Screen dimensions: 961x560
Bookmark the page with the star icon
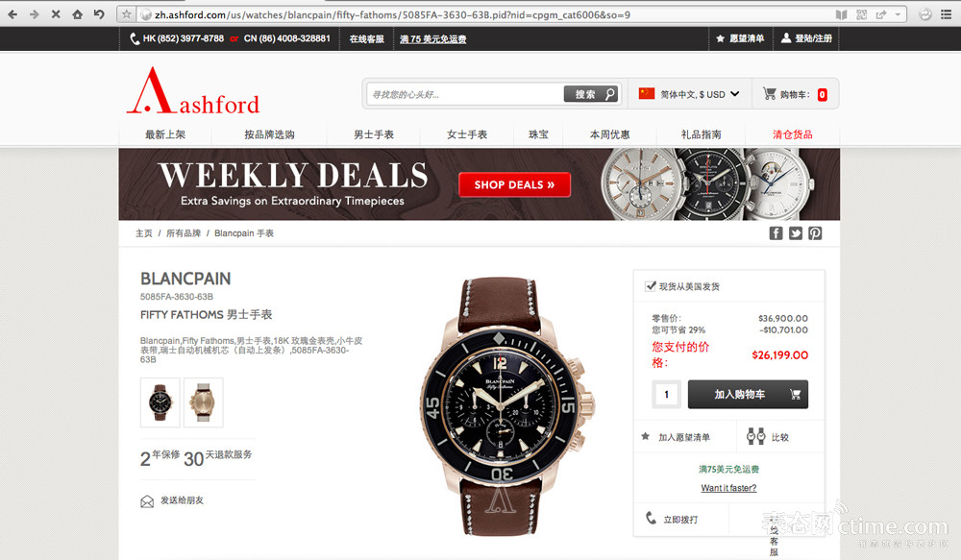pos(126,14)
